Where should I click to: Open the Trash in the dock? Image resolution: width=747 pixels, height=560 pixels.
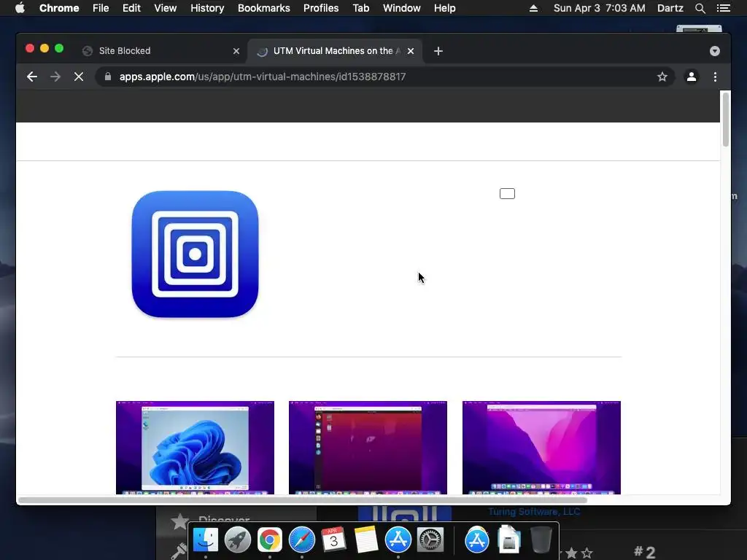click(541, 540)
